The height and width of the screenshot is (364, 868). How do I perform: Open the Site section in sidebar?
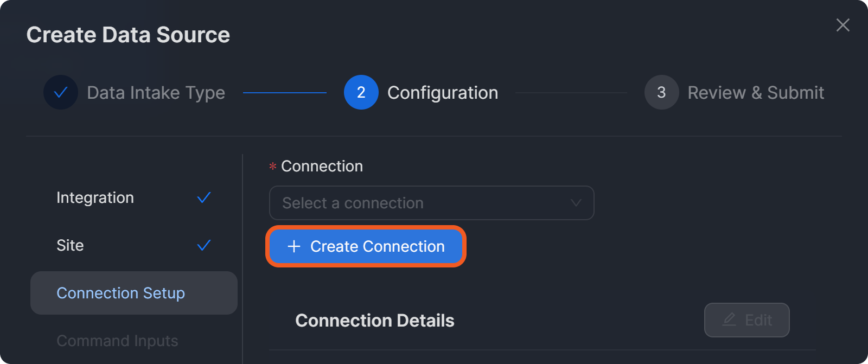70,245
